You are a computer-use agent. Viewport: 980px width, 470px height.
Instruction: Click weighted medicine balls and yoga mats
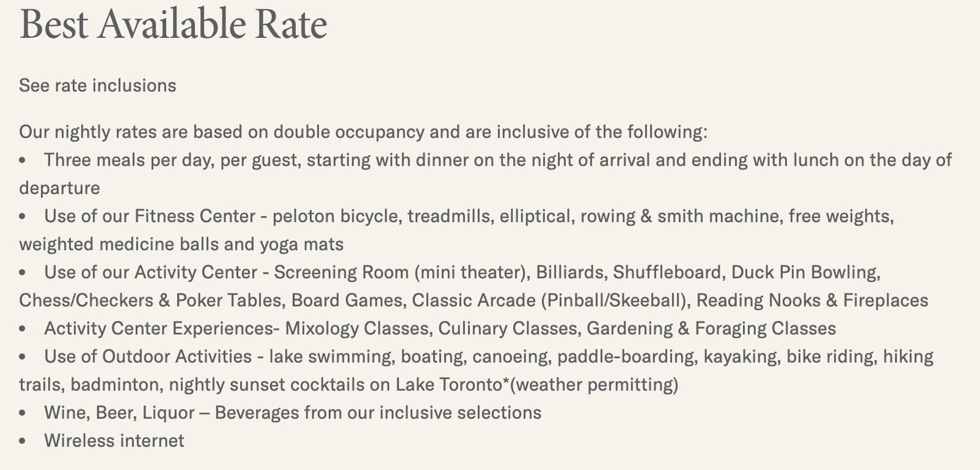click(x=181, y=244)
